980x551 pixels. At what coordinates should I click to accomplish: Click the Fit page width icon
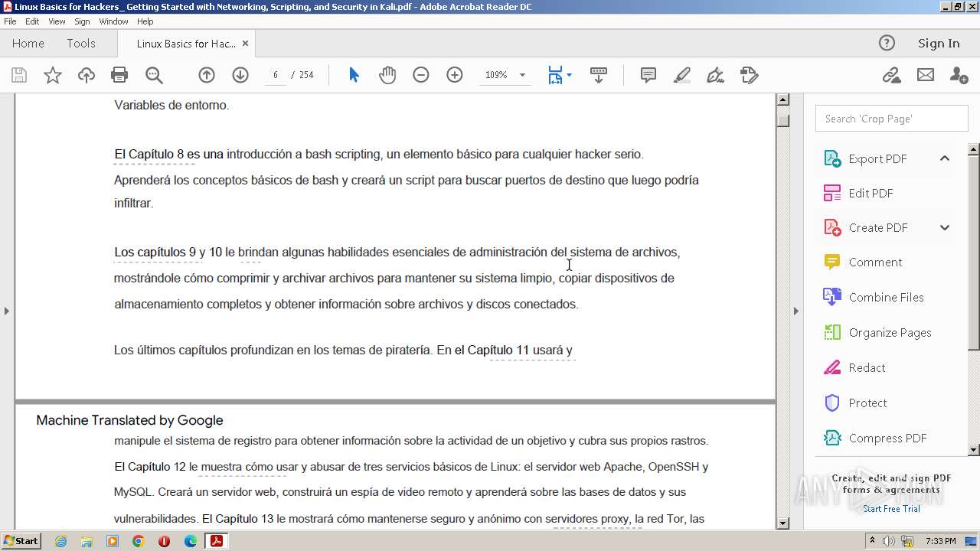click(555, 75)
